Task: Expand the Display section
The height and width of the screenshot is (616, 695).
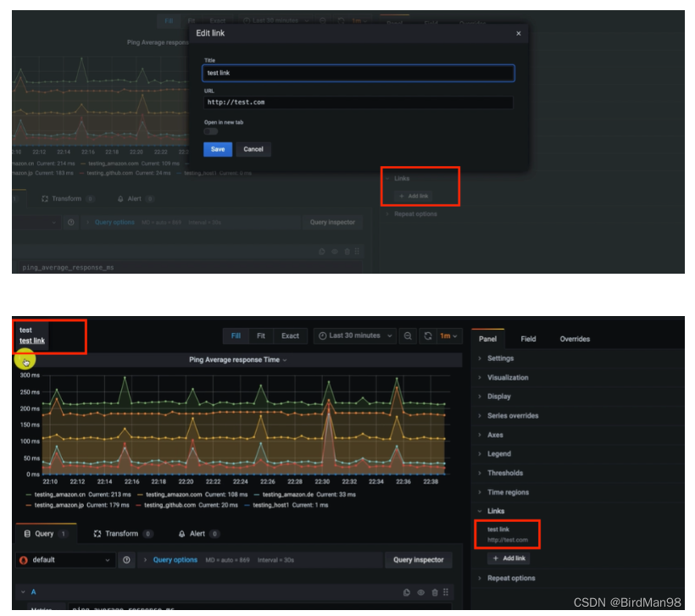Action: click(x=498, y=397)
